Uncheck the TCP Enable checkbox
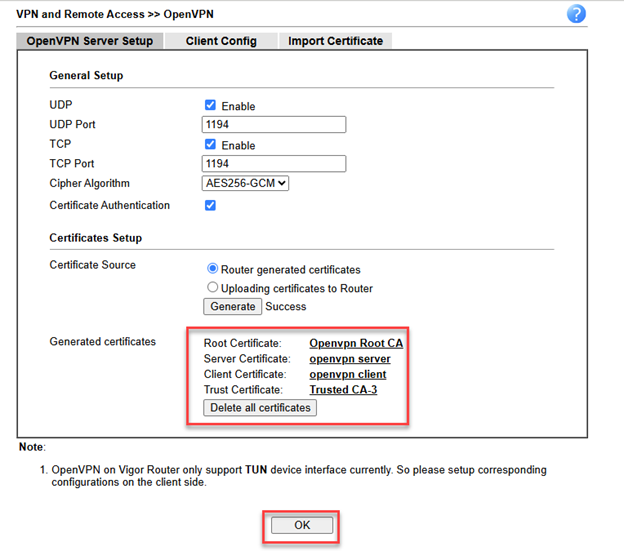624x551 pixels. click(210, 145)
